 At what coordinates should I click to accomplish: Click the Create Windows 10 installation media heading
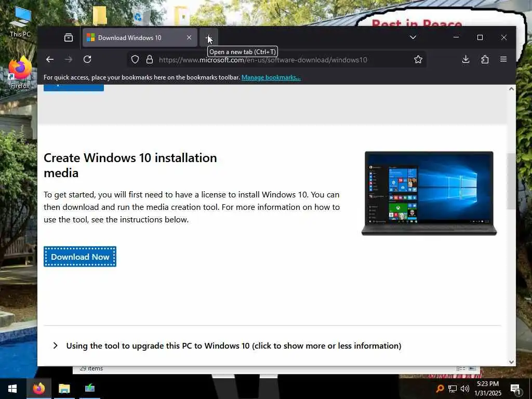[130, 165]
